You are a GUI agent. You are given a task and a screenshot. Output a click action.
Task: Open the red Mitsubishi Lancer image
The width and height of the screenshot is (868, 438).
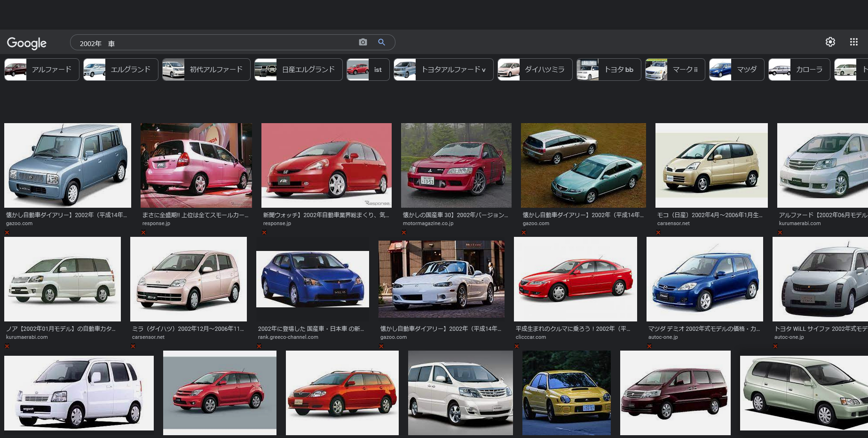[x=456, y=165]
